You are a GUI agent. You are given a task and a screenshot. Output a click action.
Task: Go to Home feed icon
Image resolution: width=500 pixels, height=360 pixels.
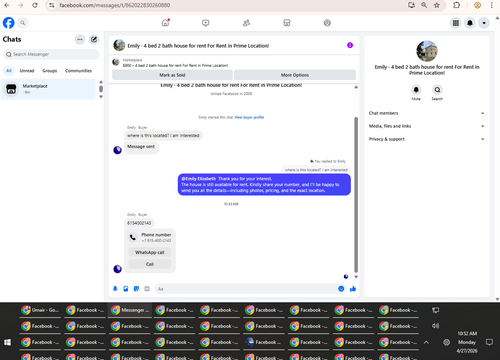click(x=165, y=23)
